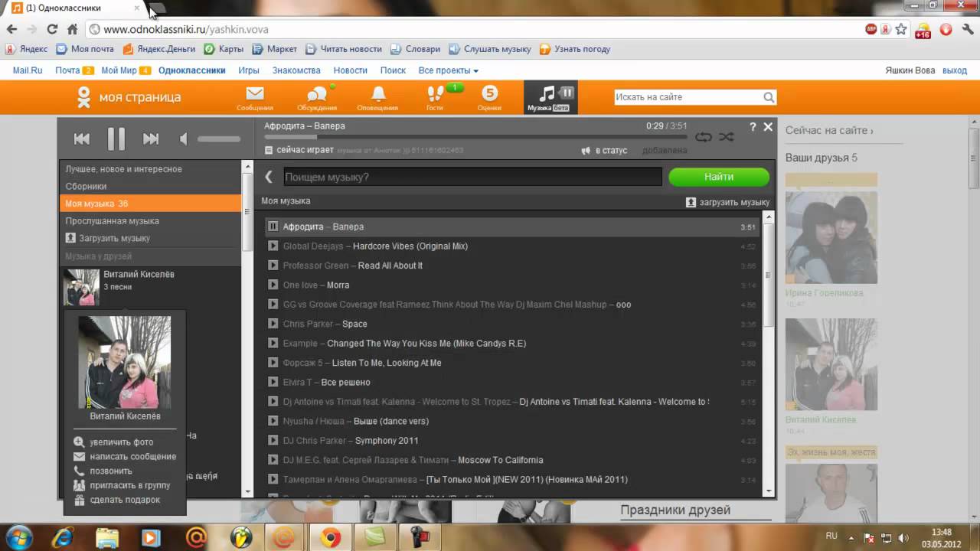980x551 pixels.
Task: Play DJ M.E.G. – Moscow To California
Action: point(273,460)
